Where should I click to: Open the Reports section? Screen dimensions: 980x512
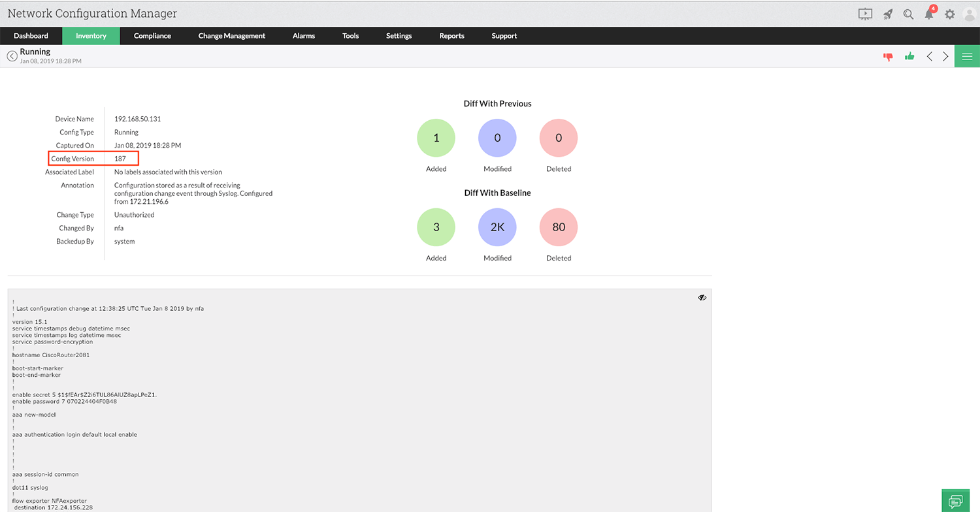click(451, 36)
